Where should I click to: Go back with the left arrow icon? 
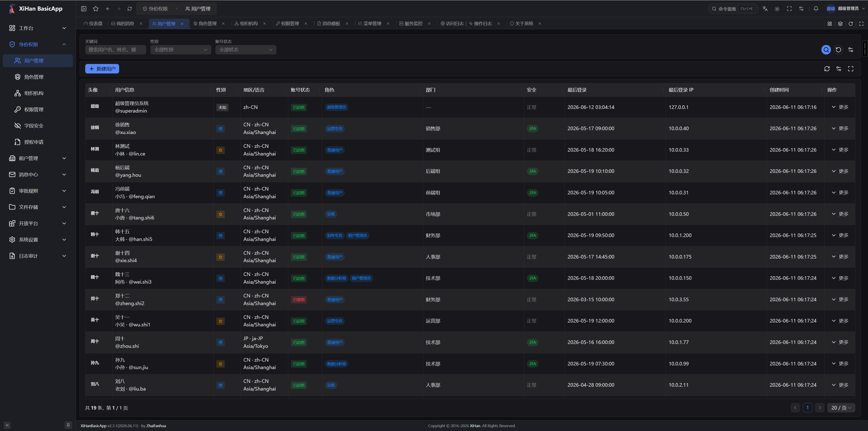pos(108,9)
